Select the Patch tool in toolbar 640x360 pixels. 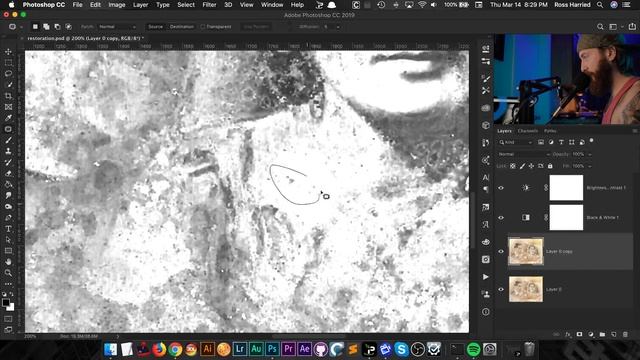pos(8,129)
